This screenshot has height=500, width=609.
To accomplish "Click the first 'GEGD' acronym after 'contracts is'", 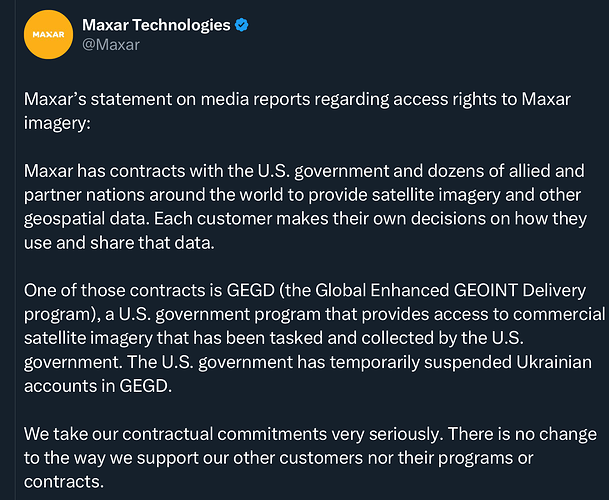I will [251, 291].
